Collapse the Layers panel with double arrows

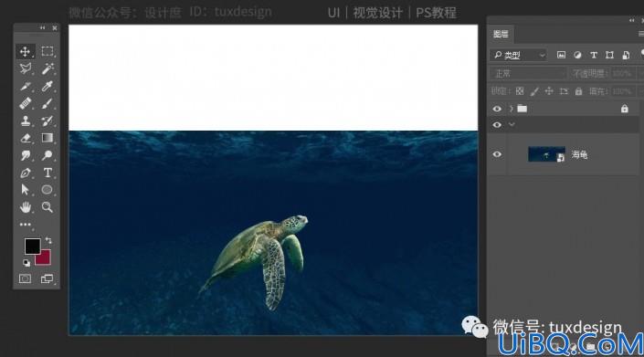632,20
